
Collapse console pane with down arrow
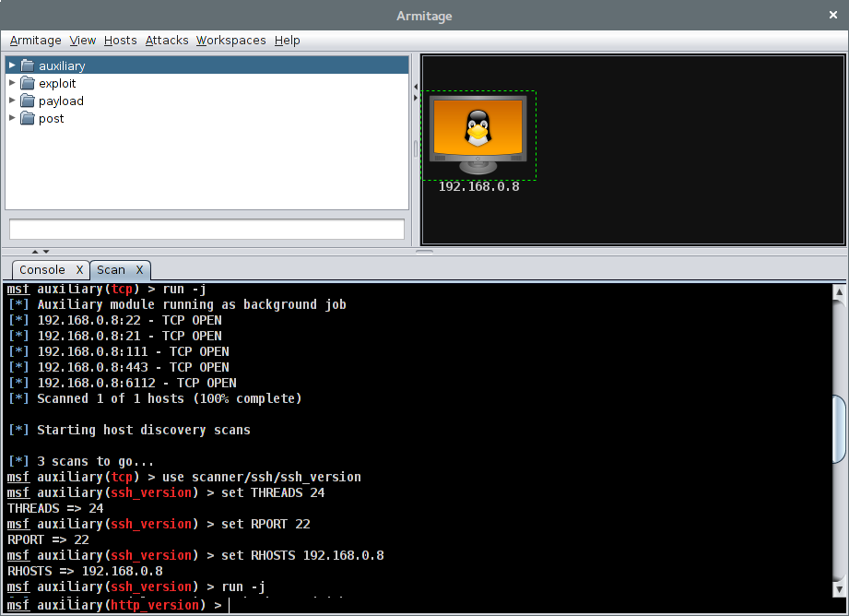pyautogui.click(x=46, y=252)
